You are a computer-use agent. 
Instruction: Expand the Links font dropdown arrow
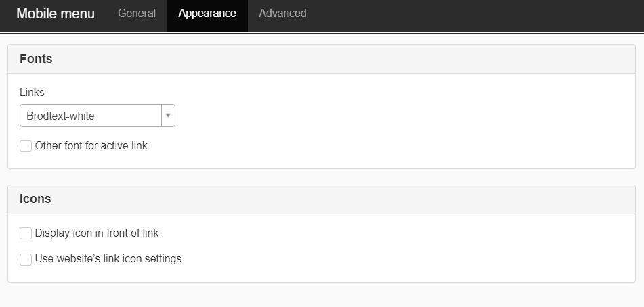tap(168, 116)
